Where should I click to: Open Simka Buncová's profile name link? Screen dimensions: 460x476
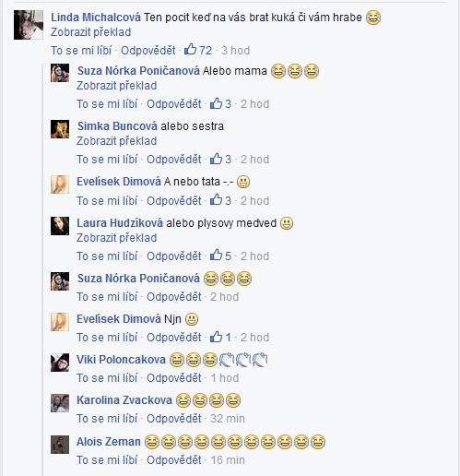click(117, 126)
